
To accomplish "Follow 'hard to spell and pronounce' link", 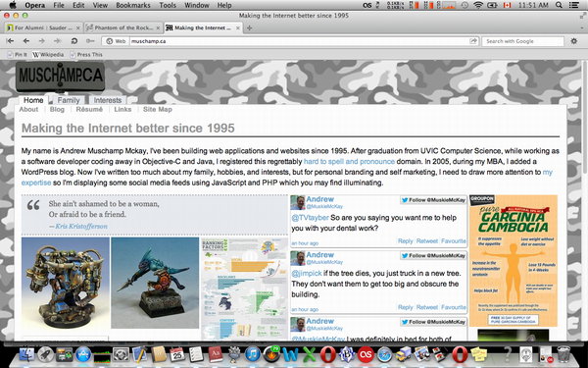I will (349, 162).
